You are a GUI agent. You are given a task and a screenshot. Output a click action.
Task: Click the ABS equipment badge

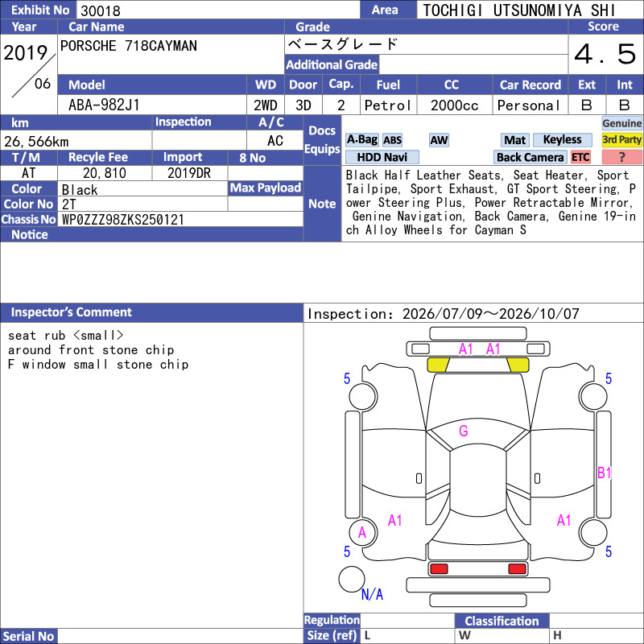pos(392,140)
